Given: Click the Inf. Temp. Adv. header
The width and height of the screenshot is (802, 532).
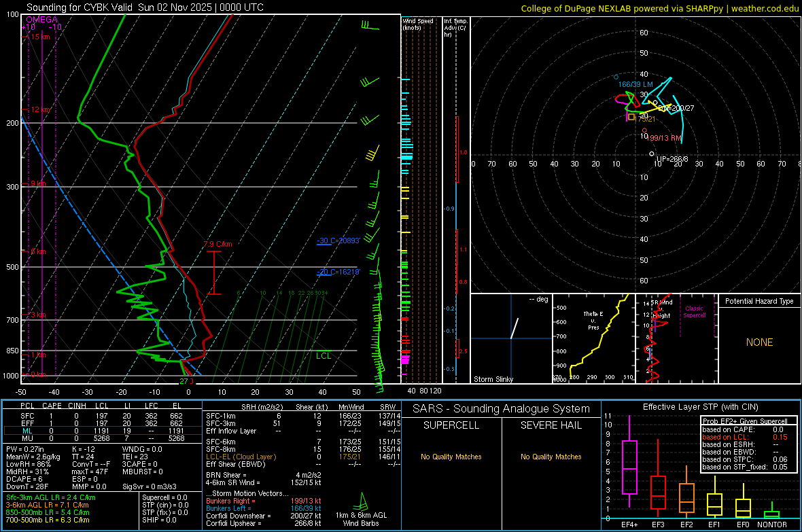Looking at the screenshot, I should pyautogui.click(x=455, y=28).
